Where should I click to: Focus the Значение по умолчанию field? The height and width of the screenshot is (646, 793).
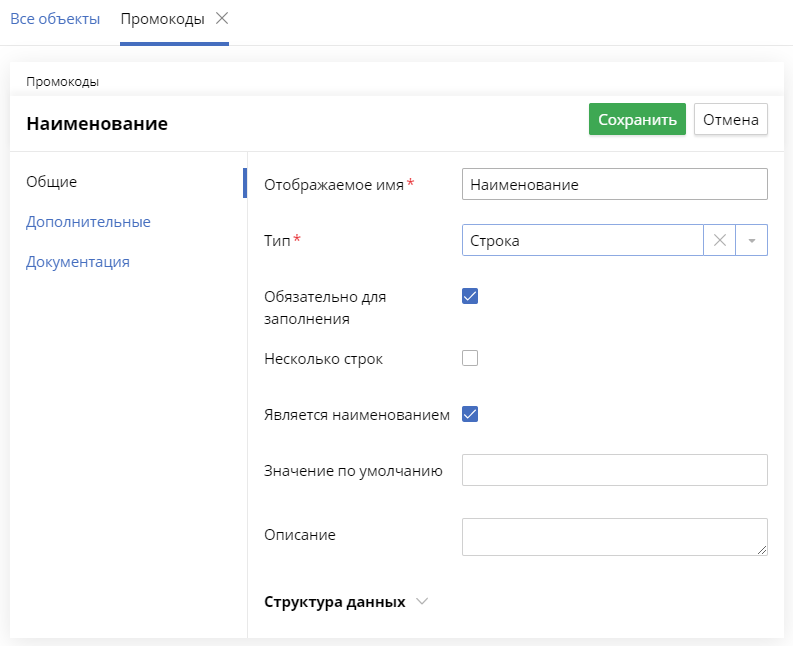(x=614, y=470)
